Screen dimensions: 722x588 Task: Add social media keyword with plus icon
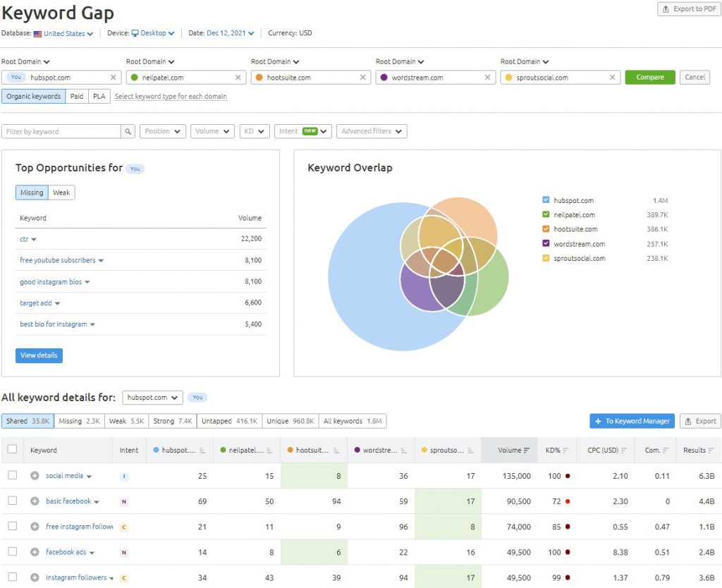(35, 476)
